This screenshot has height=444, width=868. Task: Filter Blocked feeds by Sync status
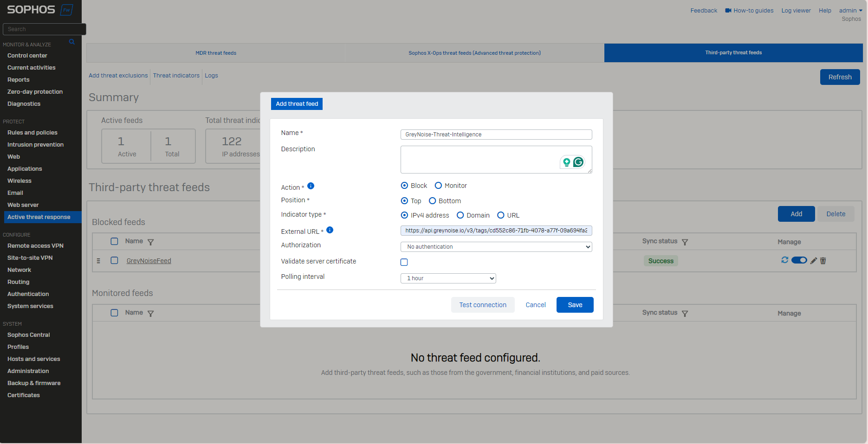(x=685, y=242)
